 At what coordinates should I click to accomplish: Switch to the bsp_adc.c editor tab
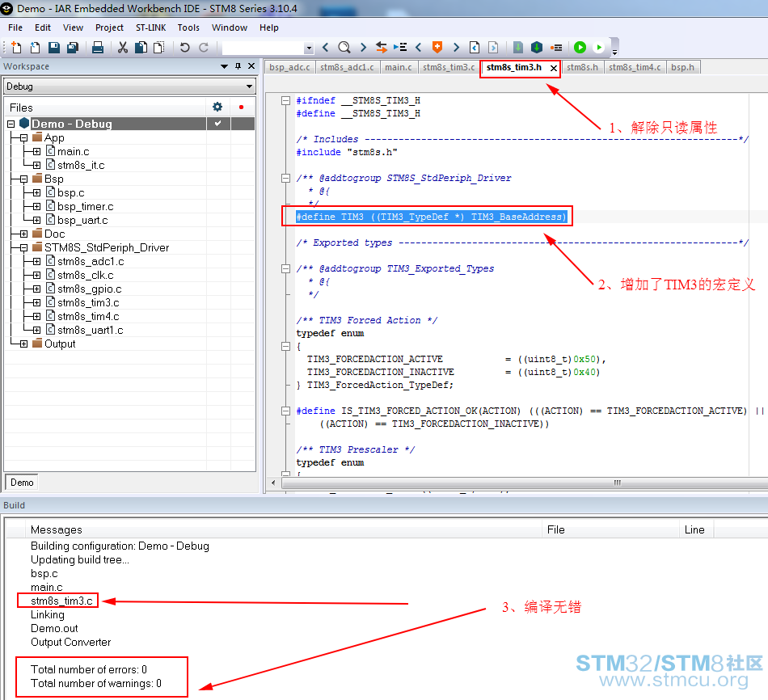click(289, 67)
